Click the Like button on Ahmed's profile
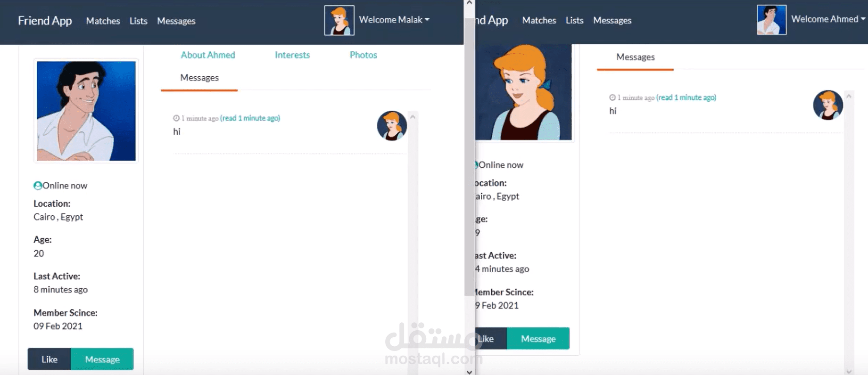This screenshot has height=375, width=868. pos(50,359)
